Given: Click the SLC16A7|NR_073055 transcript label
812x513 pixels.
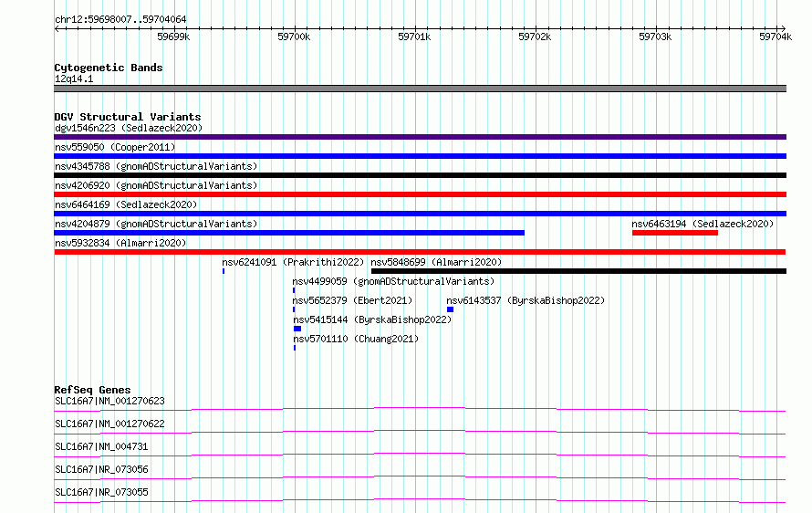Looking at the screenshot, I should click(101, 492).
